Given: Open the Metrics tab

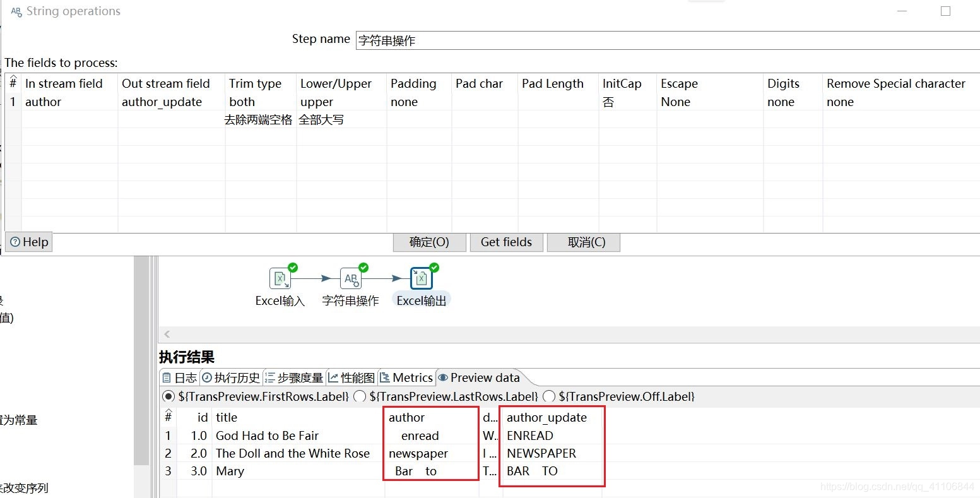Looking at the screenshot, I should [406, 377].
